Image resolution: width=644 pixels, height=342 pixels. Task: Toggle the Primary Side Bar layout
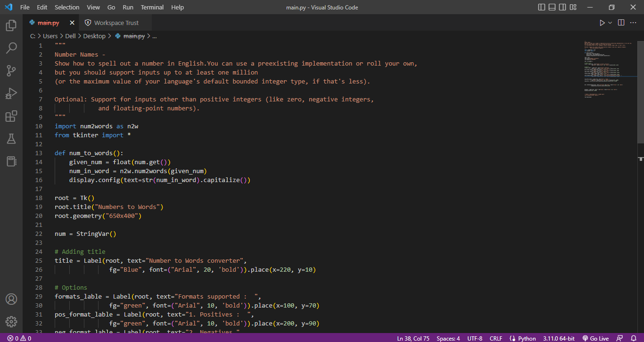pos(542,7)
